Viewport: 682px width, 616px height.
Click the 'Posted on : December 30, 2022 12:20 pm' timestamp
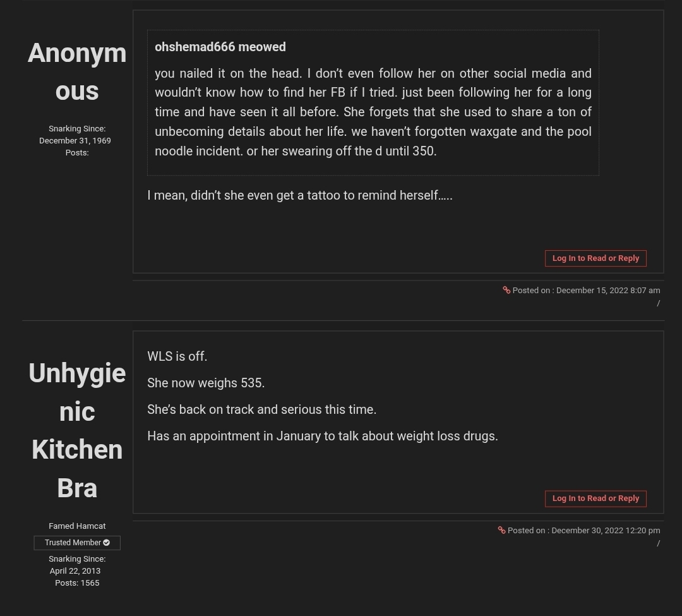point(583,530)
